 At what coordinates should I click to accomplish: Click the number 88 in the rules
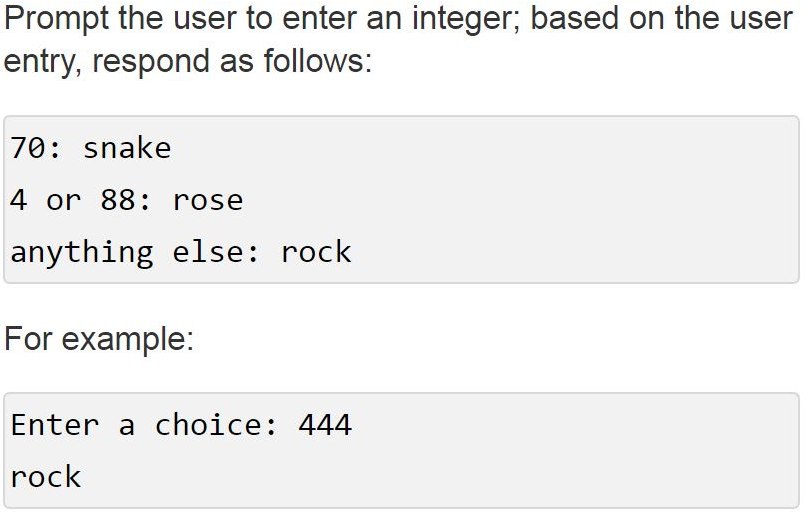click(118, 200)
